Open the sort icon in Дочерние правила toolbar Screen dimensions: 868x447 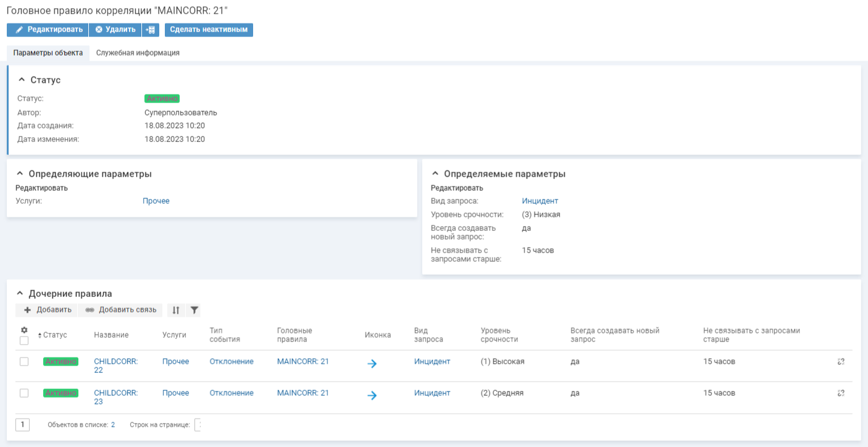[x=176, y=310]
